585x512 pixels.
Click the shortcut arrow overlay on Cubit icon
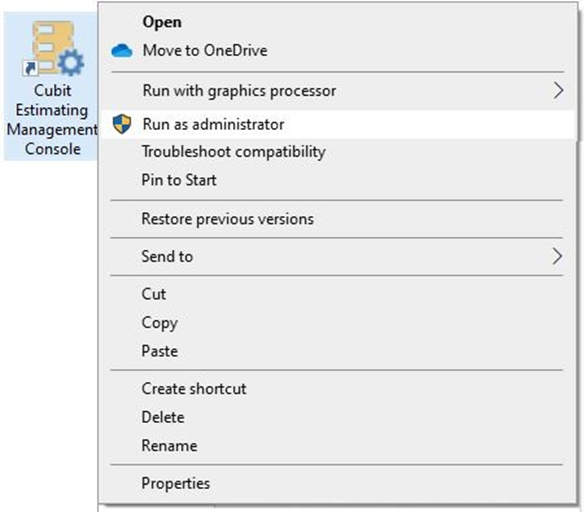pos(30,69)
